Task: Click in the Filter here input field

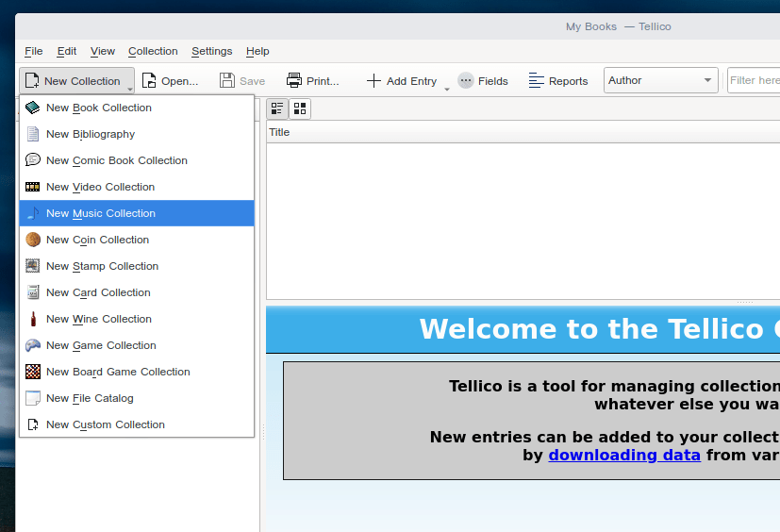Action: 754,80
